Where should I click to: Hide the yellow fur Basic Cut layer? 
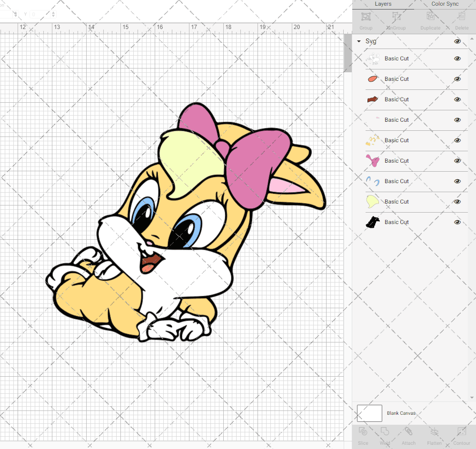[457, 140]
